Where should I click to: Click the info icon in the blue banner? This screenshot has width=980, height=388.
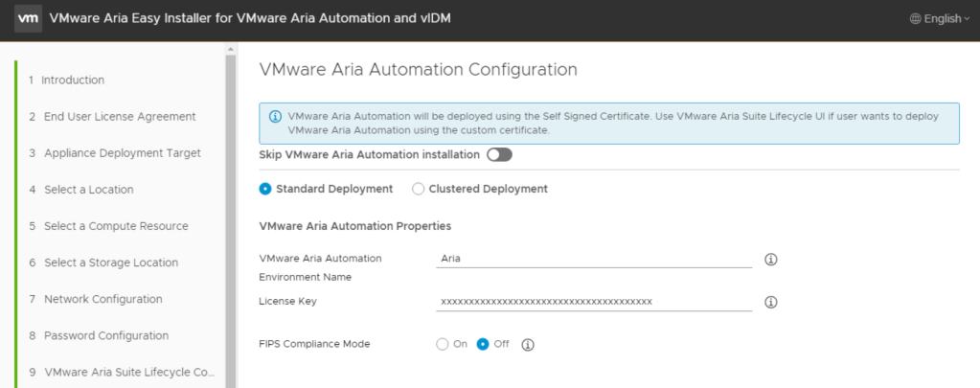275,117
